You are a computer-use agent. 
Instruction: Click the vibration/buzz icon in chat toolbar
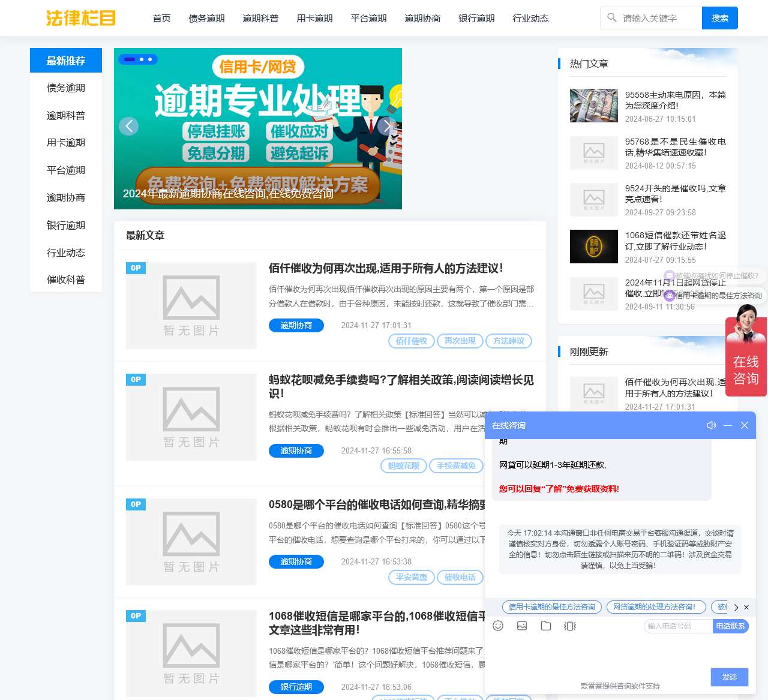click(569, 626)
